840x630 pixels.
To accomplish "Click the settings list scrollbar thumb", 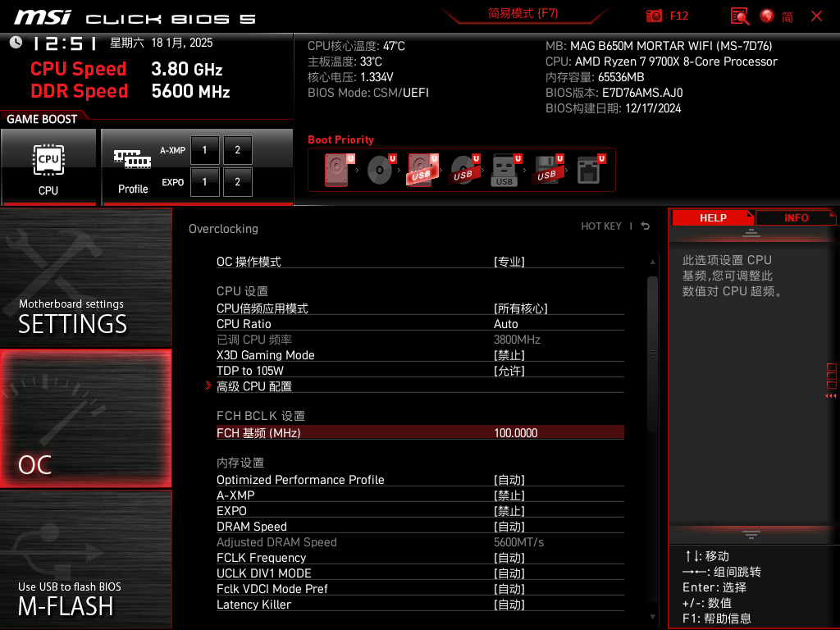I will 652,354.
